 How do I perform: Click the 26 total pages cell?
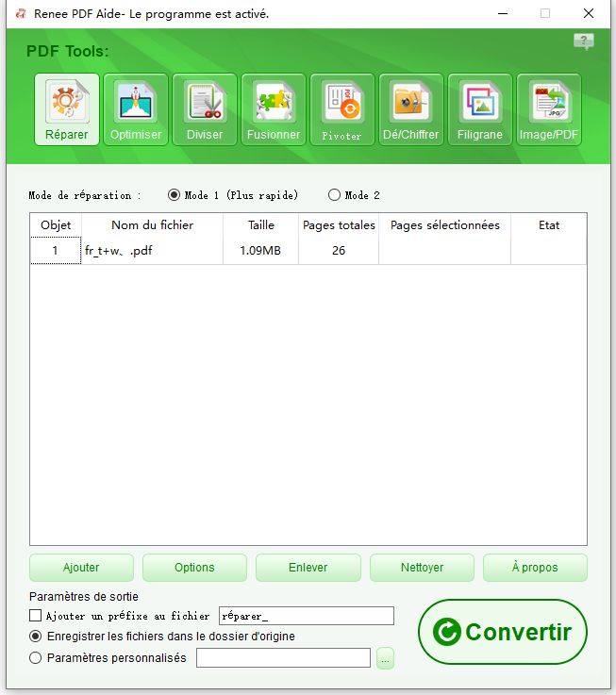[339, 251]
